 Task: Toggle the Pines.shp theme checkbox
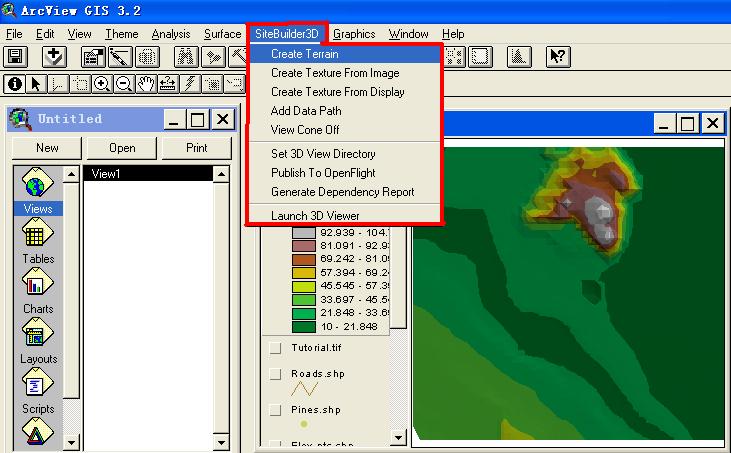point(276,410)
